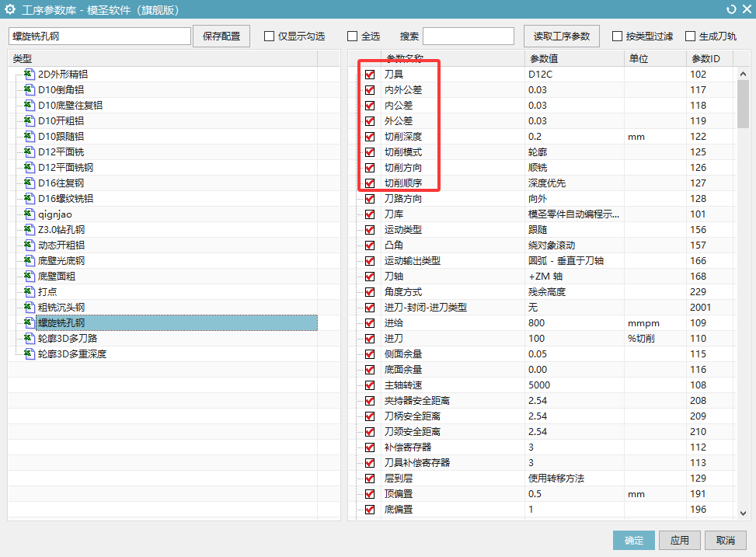Uncheck the 刀库 parameter checkbox
The height and width of the screenshot is (557, 756).
point(370,214)
